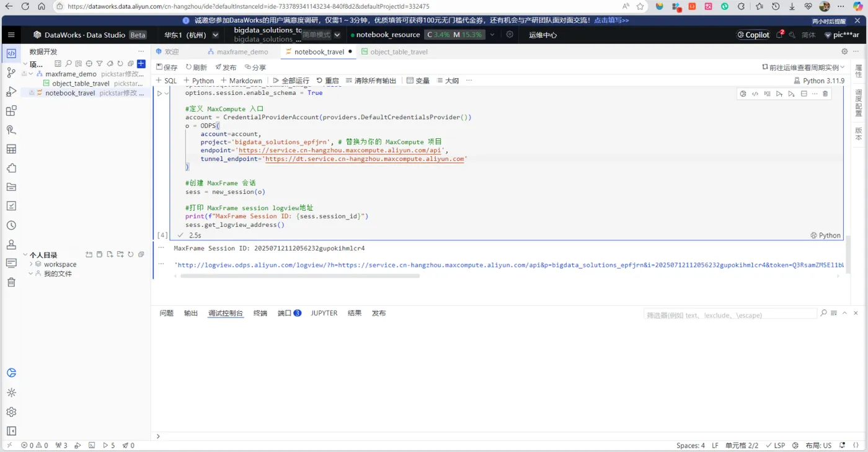Open the Data Development code view in the sidebar

click(x=11, y=53)
